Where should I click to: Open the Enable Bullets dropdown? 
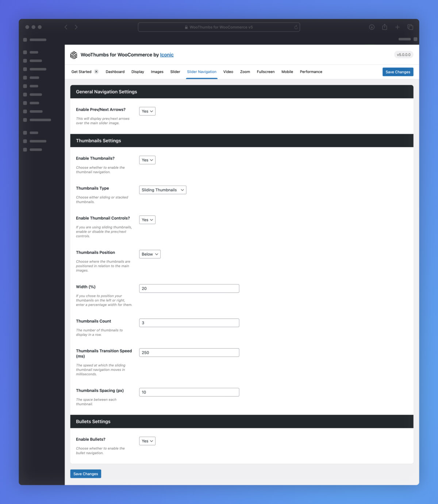click(147, 441)
